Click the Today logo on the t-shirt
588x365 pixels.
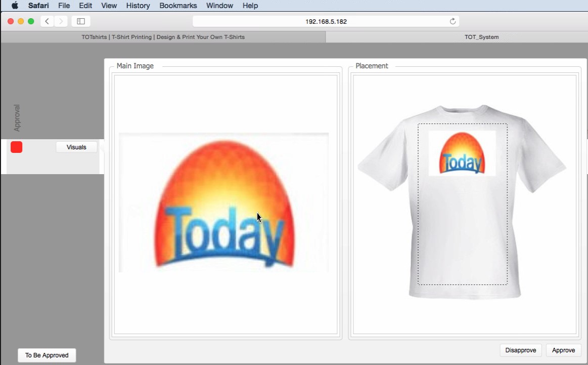coord(462,153)
